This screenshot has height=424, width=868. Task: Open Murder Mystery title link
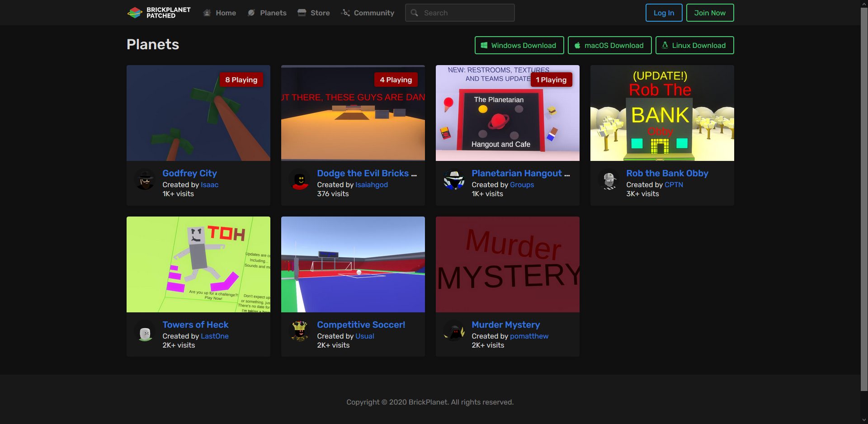[x=506, y=325]
